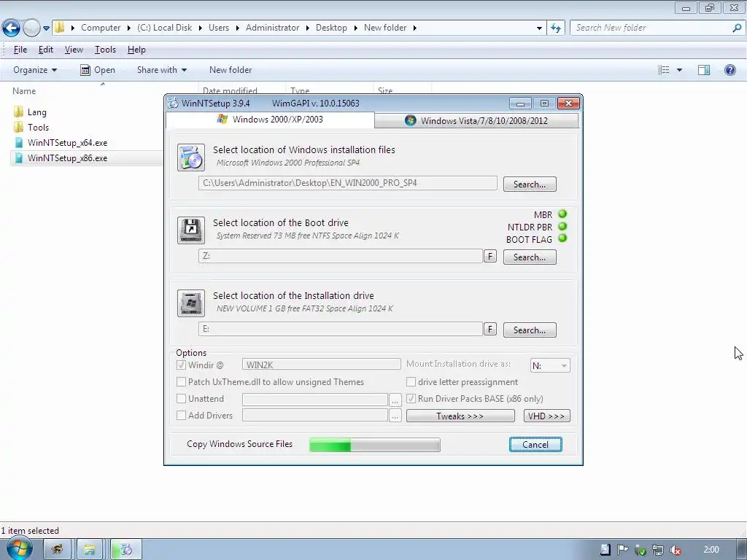This screenshot has height=560, width=747.
Task: Open the Help menu
Action: click(x=136, y=50)
